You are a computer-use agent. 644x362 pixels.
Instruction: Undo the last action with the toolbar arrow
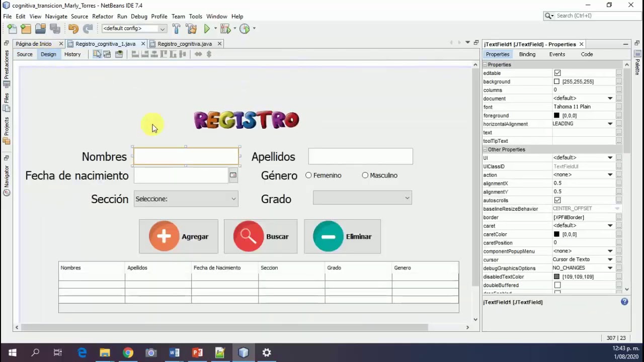pyautogui.click(x=73, y=29)
